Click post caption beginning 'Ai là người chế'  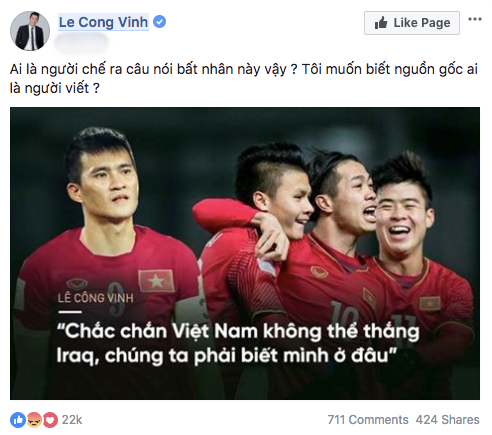click(244, 79)
